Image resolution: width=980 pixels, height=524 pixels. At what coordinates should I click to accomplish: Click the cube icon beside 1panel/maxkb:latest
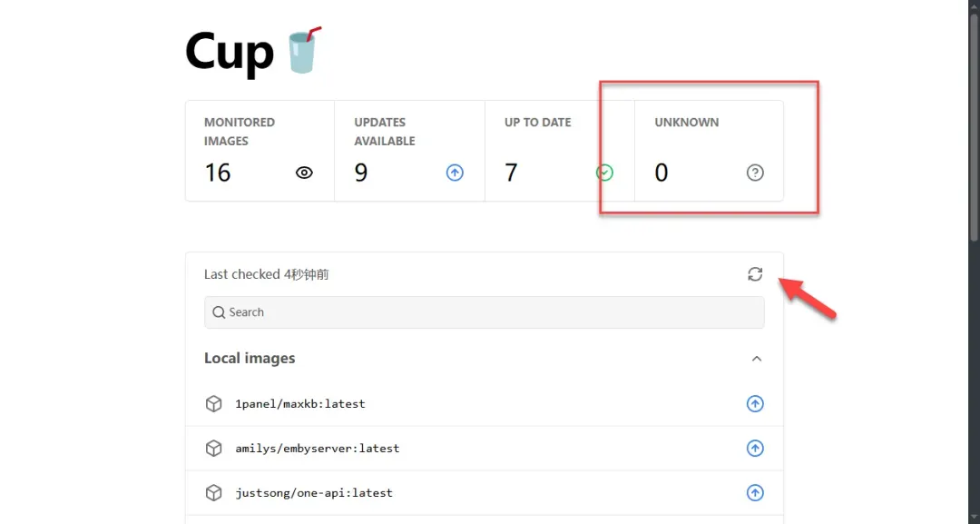click(x=214, y=404)
